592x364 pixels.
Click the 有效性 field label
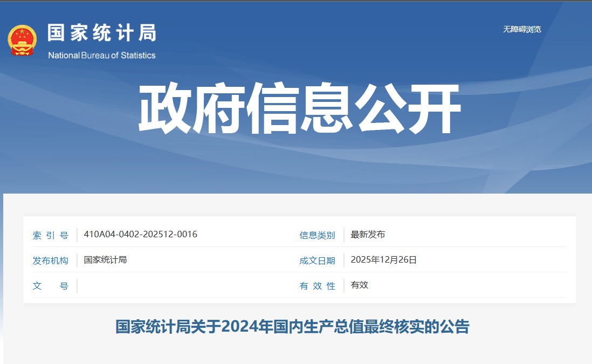tap(317, 286)
